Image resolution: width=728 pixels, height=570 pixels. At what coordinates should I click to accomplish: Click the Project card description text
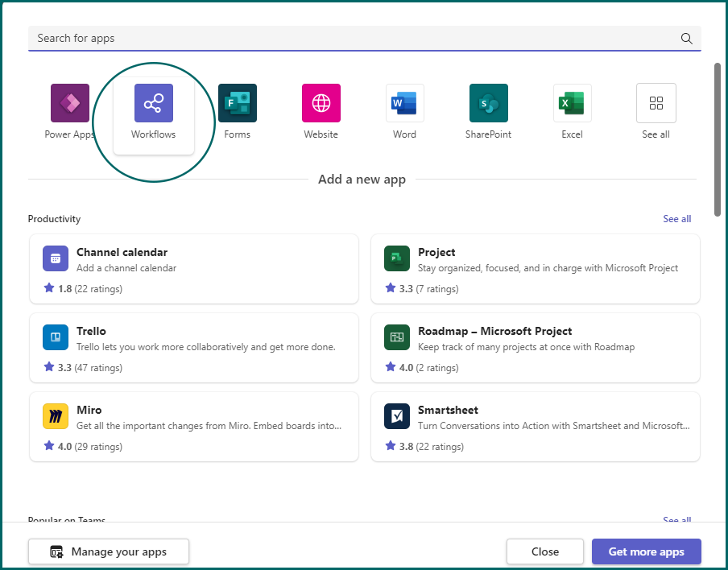click(x=548, y=268)
